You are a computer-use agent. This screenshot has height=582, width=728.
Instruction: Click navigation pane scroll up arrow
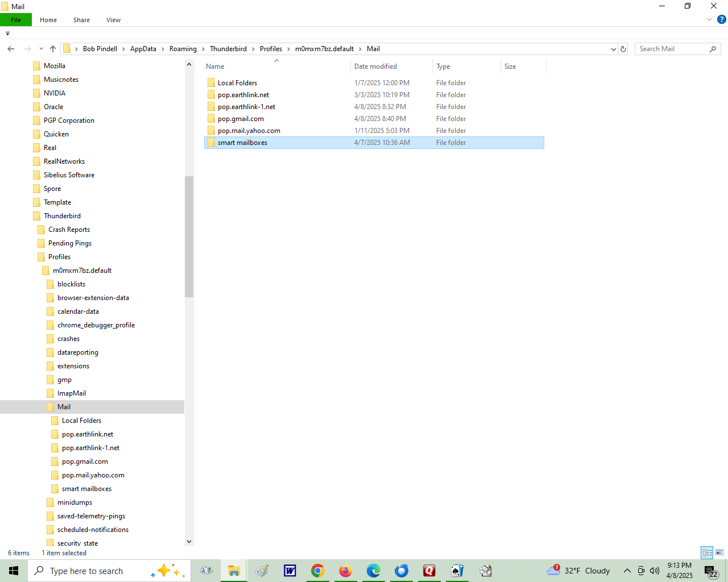coord(189,64)
